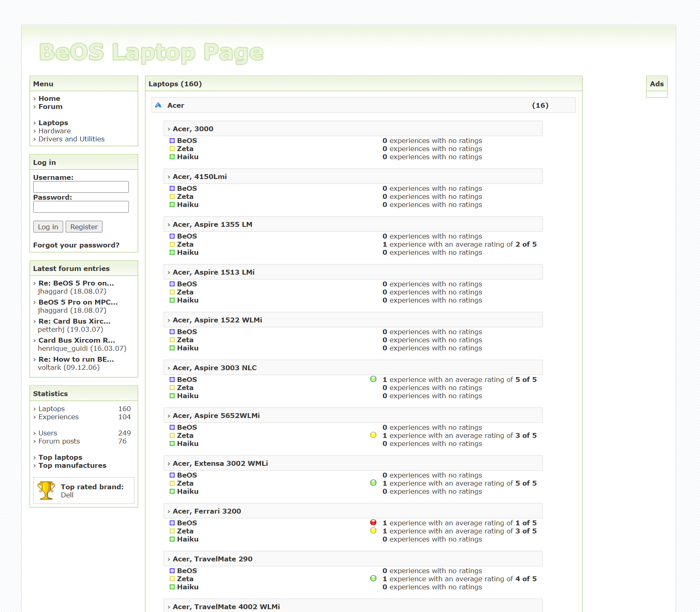This screenshot has height=612, width=700.
Task: Click the Forum posts statistic row
Action: coord(82,441)
